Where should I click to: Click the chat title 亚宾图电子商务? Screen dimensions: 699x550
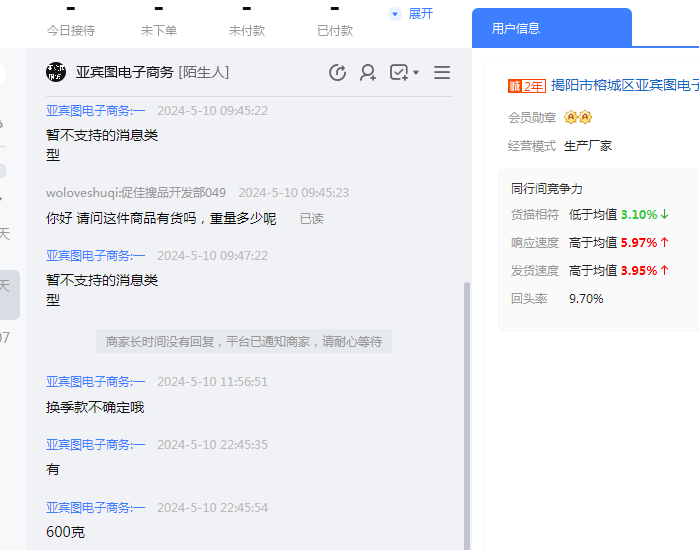click(x=124, y=72)
